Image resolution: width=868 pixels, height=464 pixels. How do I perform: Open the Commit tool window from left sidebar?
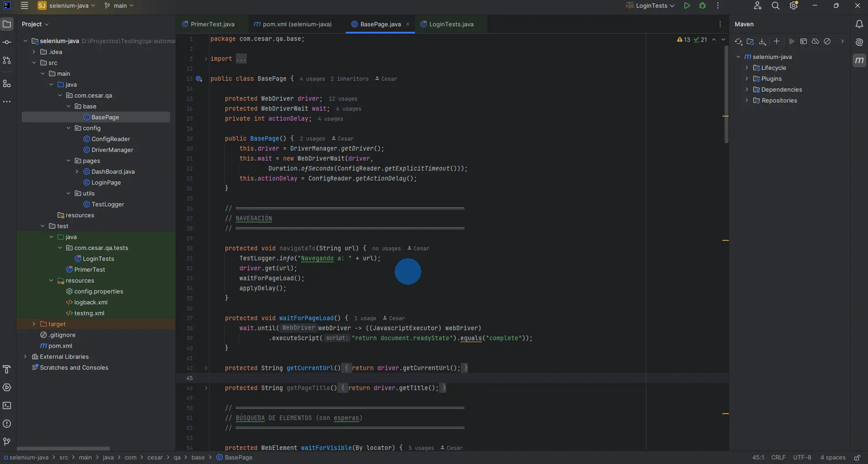(x=7, y=42)
